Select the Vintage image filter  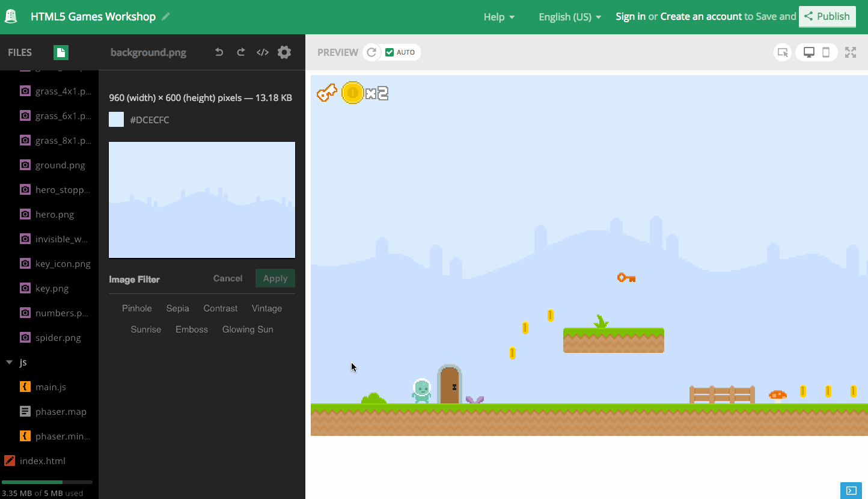coord(267,308)
